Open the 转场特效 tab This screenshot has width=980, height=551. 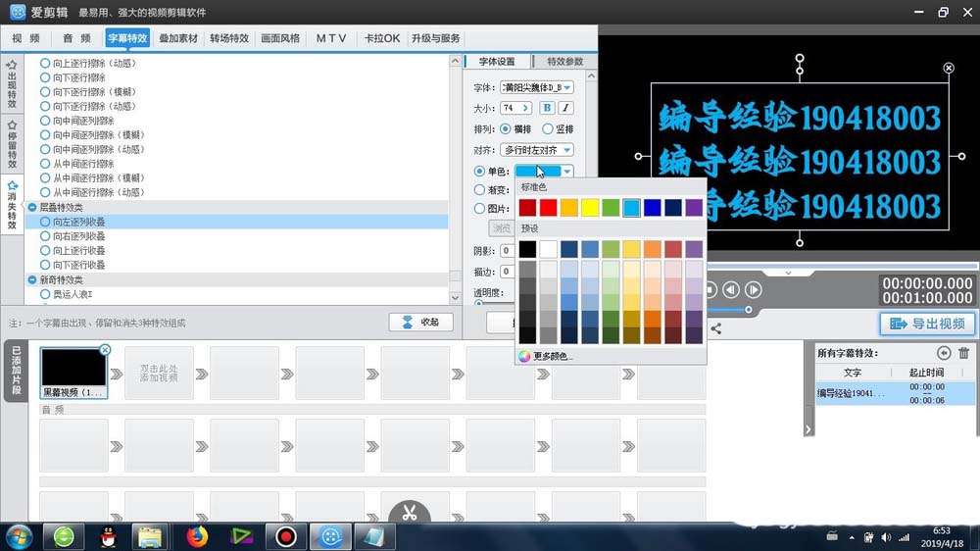[x=229, y=38]
